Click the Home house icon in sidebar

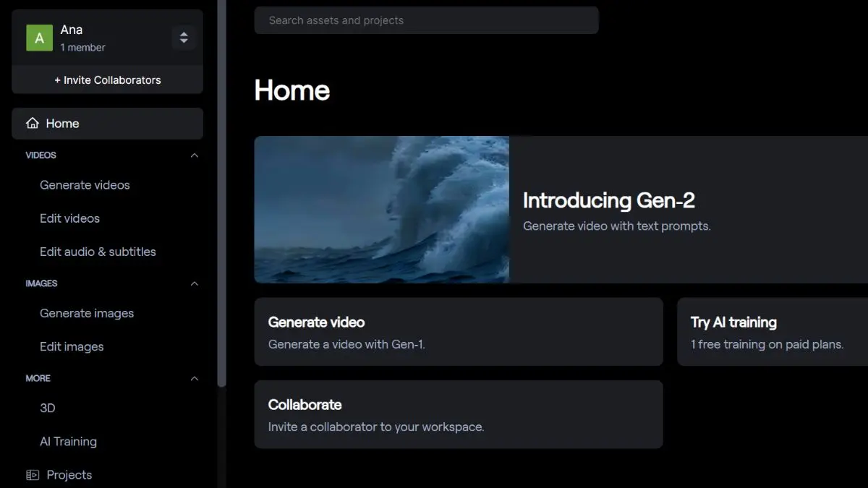click(x=33, y=124)
